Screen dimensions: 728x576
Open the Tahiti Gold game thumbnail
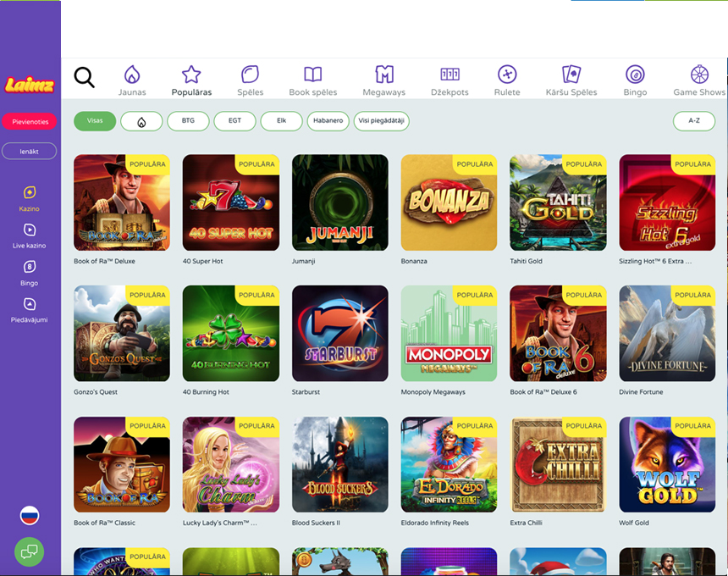pos(558,202)
